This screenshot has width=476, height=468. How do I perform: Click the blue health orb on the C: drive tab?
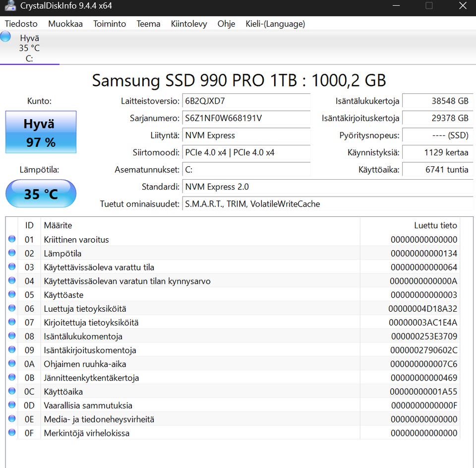[6, 37]
